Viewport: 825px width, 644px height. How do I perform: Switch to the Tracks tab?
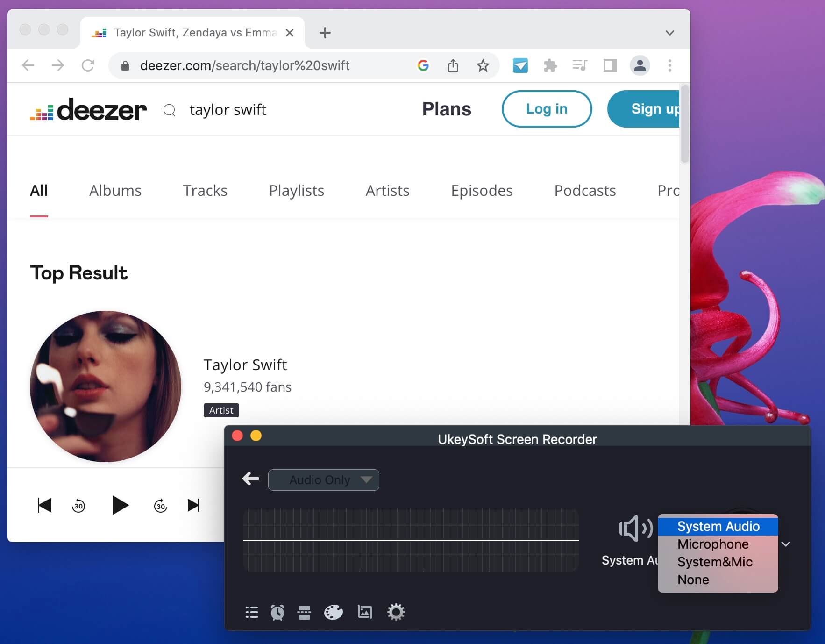(x=205, y=191)
